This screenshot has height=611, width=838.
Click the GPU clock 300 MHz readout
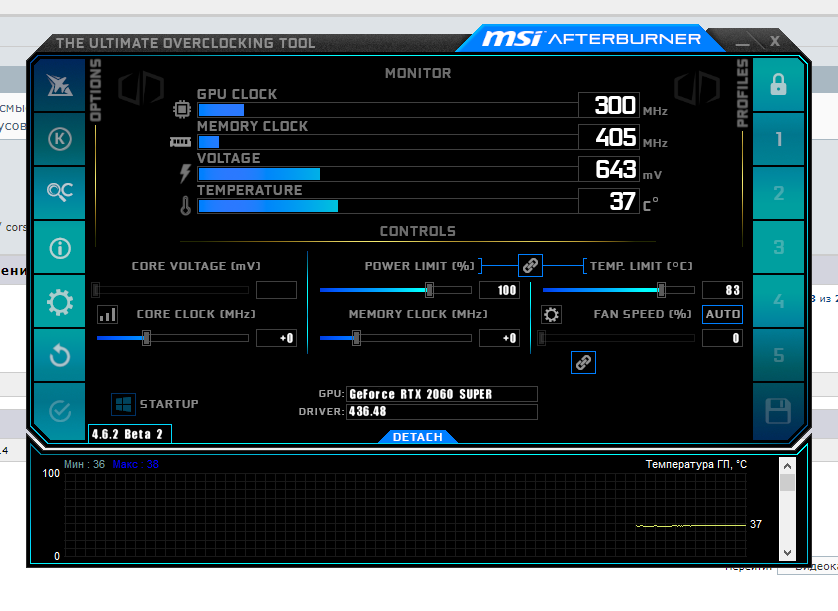coord(609,105)
